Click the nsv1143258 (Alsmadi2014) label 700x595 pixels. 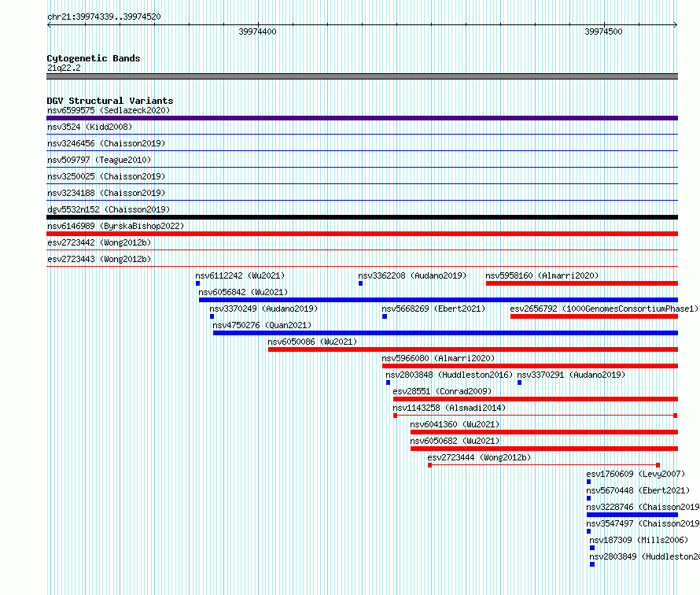point(449,408)
